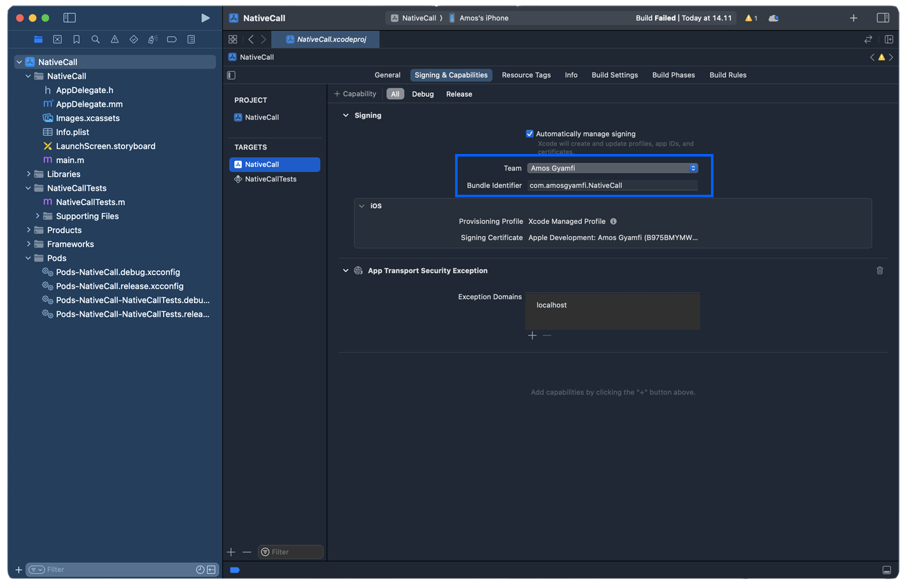Screen dimensions: 907x588
Task: Open the Build Settings tab
Action: click(x=614, y=75)
